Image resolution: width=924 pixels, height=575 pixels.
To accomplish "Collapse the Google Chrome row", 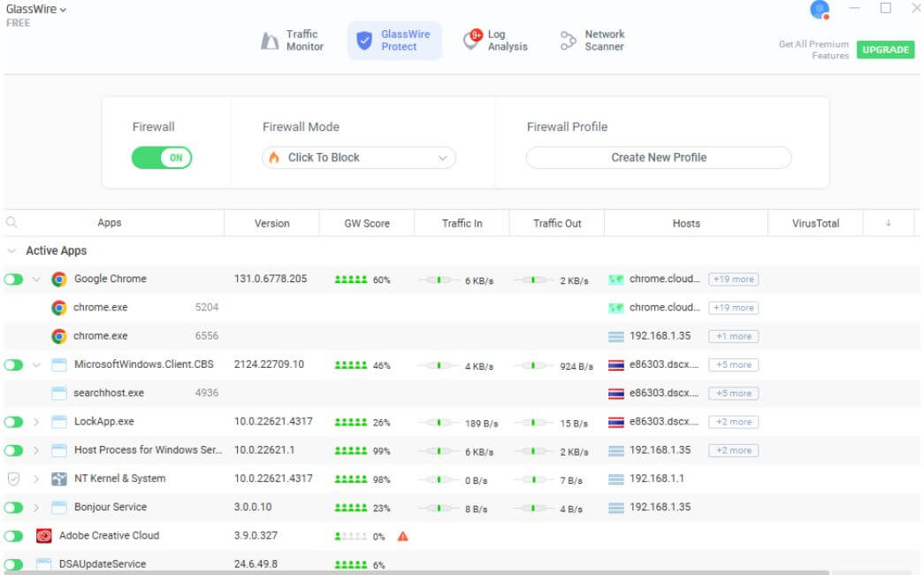I will 36,279.
